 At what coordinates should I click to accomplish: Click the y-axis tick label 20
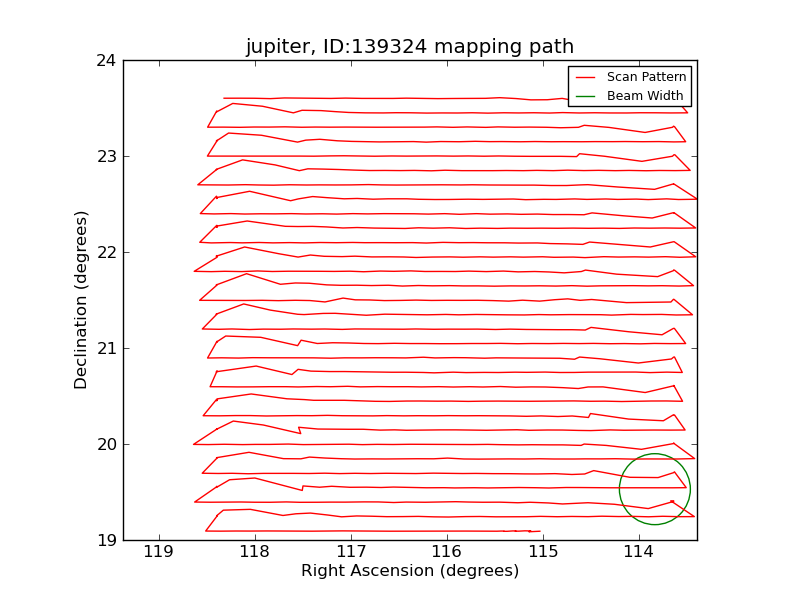105,444
